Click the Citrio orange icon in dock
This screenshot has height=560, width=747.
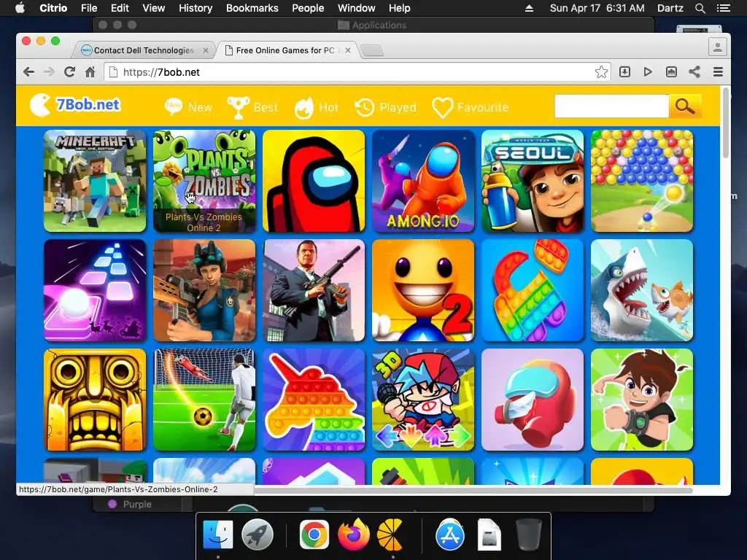pos(392,534)
